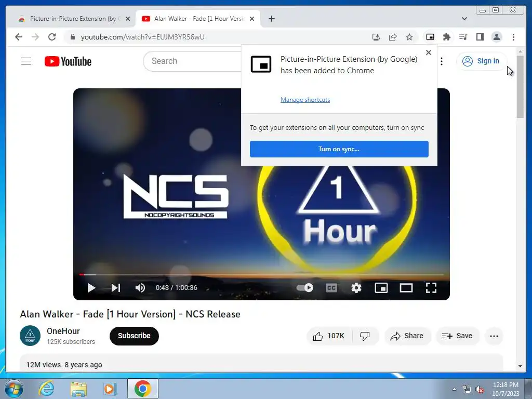Open Windows Explorer from taskbar
Viewport: 532px width, 399px height.
[78, 389]
